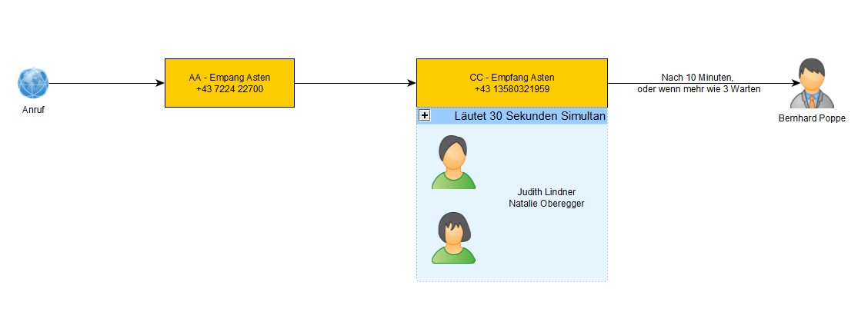Select the Nach 10 Minuten arrow label
The width and height of the screenshot is (868, 322).
tap(697, 78)
